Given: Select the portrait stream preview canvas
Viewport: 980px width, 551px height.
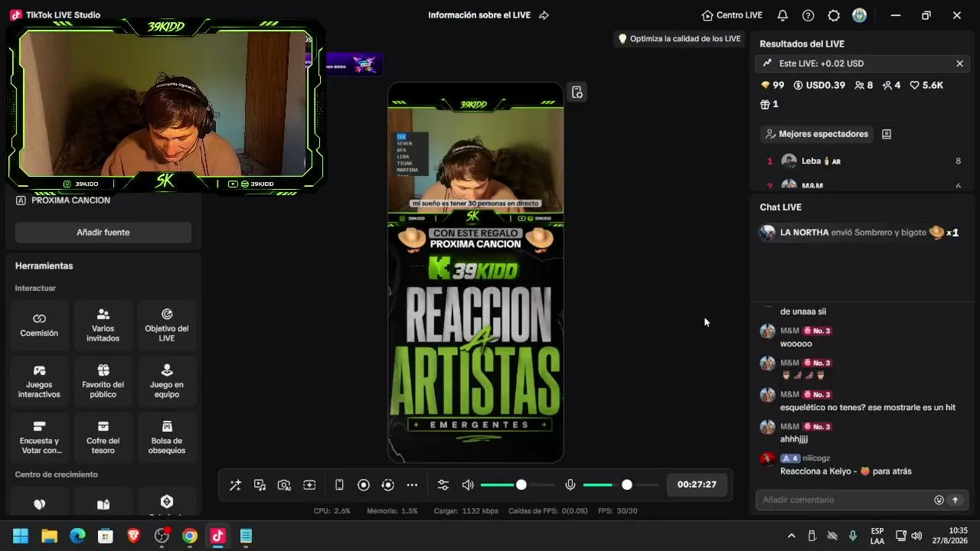Looking at the screenshot, I should 475,272.
